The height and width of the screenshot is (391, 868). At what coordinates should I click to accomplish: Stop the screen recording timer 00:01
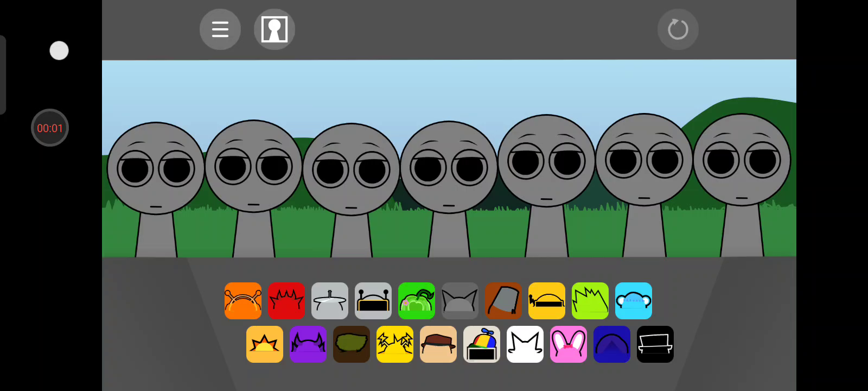coord(49,128)
